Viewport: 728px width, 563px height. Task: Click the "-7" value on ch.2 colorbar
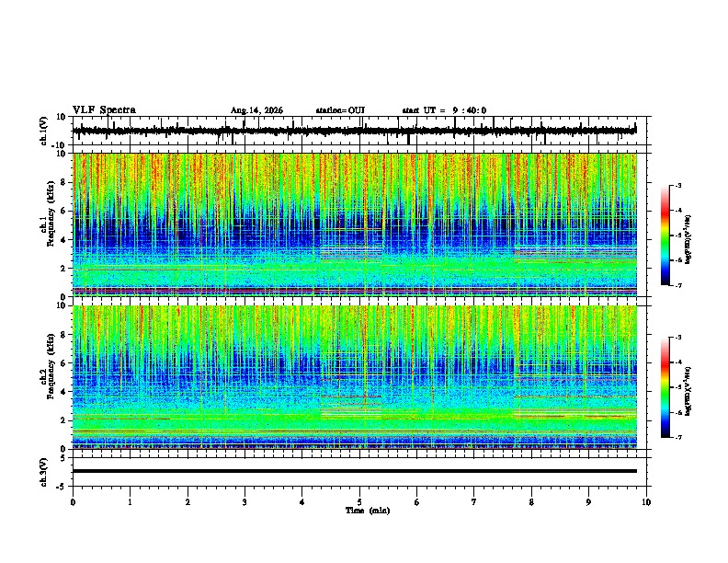(678, 437)
